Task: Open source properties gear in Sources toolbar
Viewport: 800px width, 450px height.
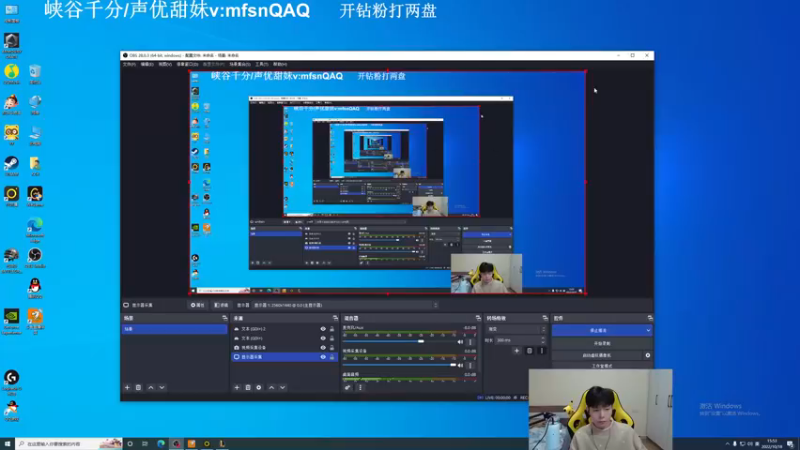Action: [259, 387]
